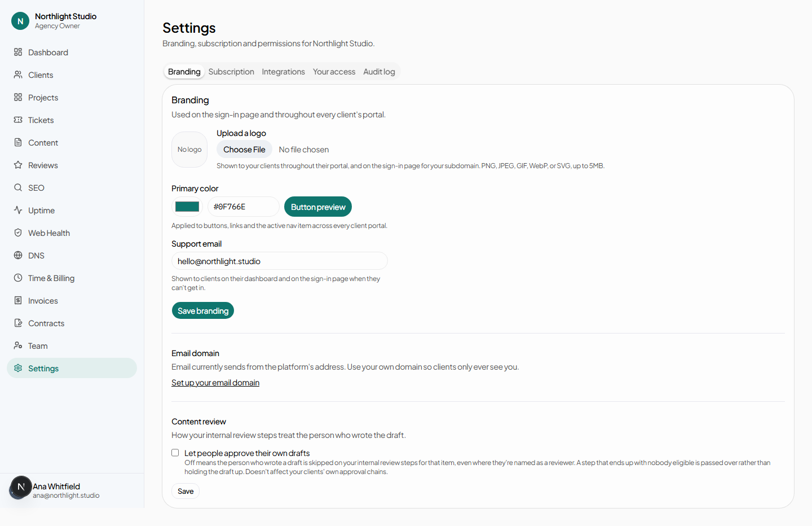
Task: Click the SEO magnifier icon
Action: (18, 187)
